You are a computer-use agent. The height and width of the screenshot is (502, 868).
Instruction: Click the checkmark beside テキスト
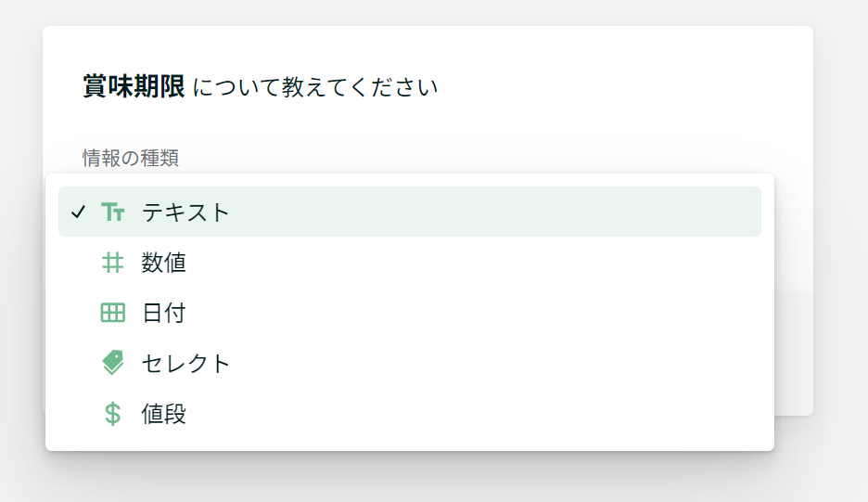tap(78, 212)
